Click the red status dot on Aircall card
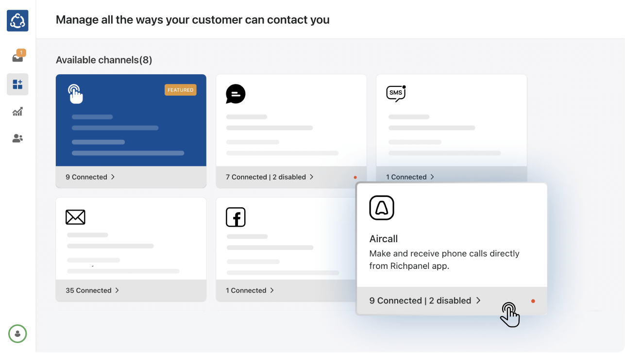This screenshot has width=625, height=364. [x=533, y=301]
